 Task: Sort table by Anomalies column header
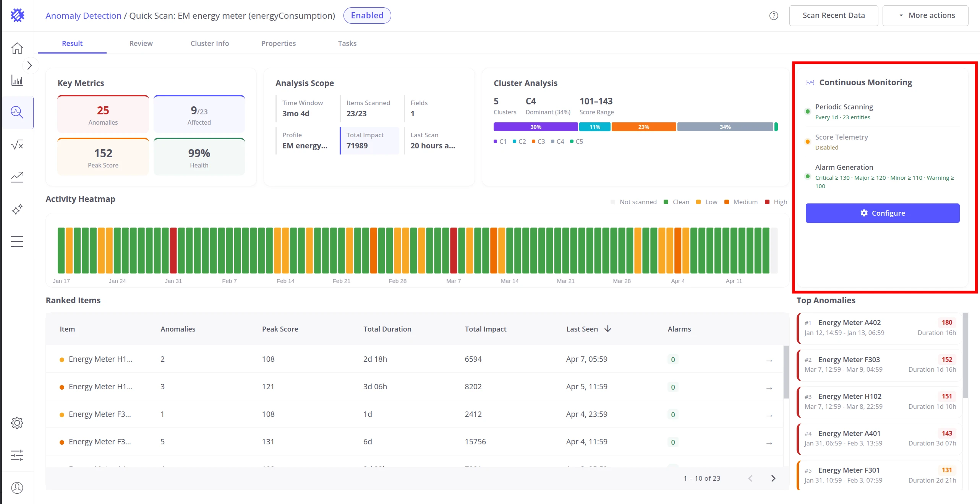pyautogui.click(x=178, y=329)
